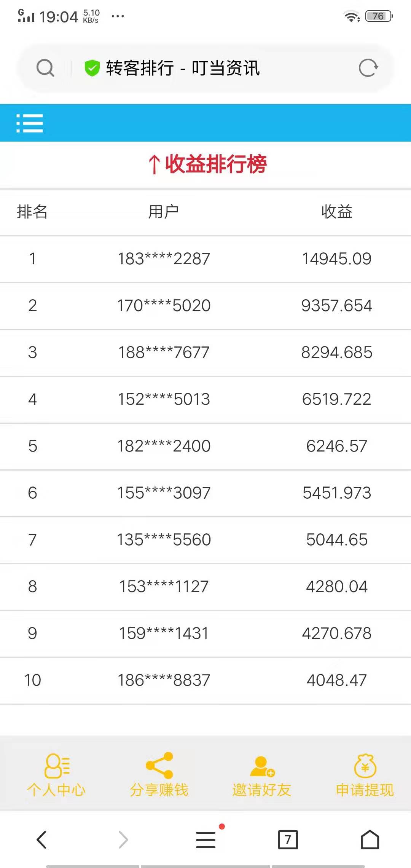Select user 186****8837 row

164,680
